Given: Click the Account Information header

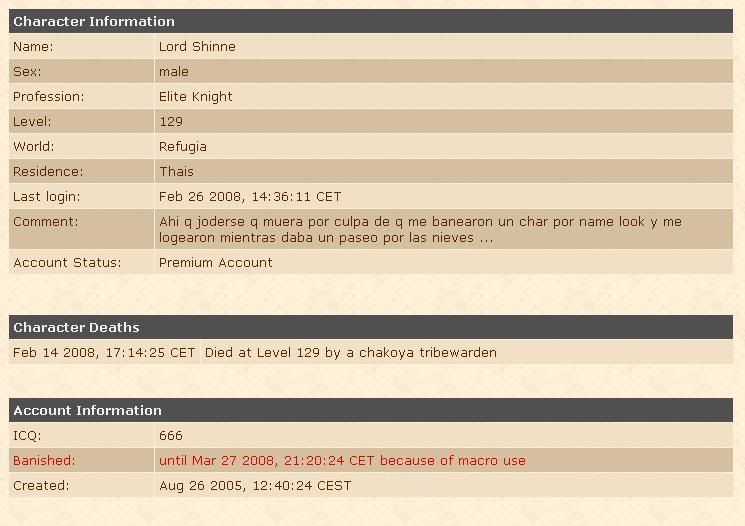Looking at the screenshot, I should 371,410.
